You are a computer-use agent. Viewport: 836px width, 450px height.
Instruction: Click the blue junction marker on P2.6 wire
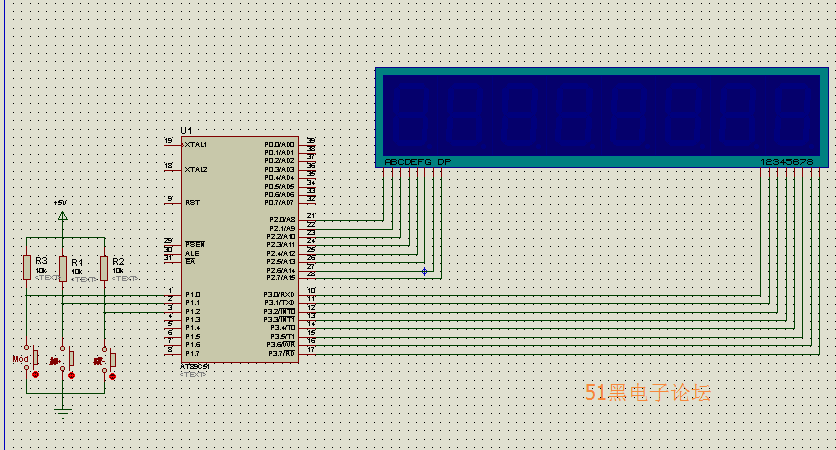pos(424,271)
